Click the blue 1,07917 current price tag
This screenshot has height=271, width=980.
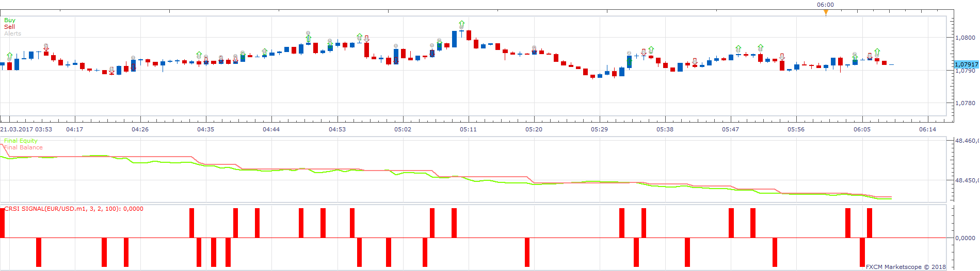pos(966,65)
